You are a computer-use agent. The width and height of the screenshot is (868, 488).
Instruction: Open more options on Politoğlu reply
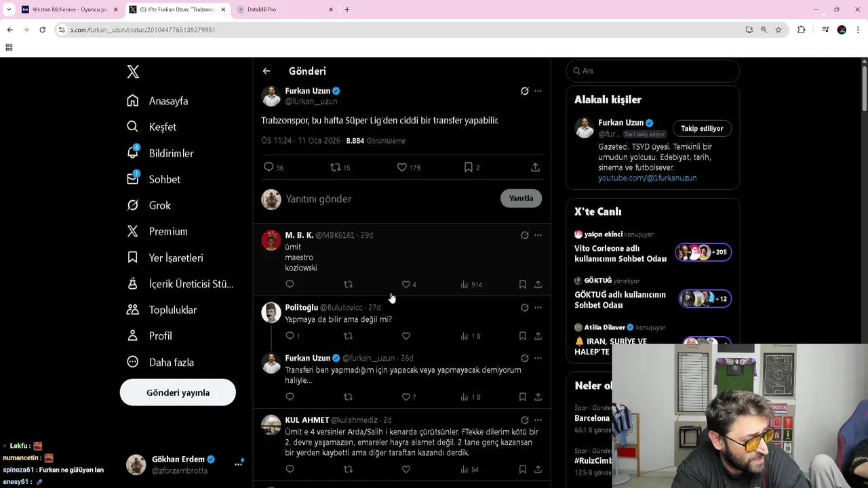[x=538, y=308]
